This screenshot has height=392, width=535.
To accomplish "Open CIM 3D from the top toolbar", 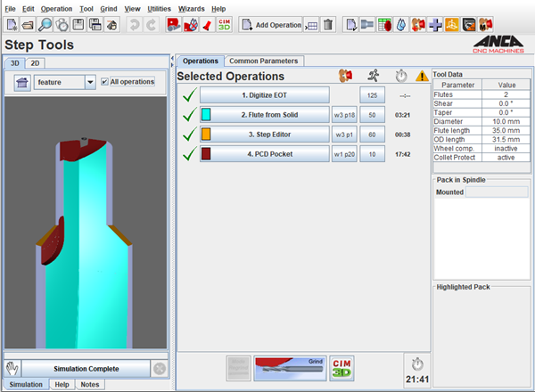I will pyautogui.click(x=225, y=25).
